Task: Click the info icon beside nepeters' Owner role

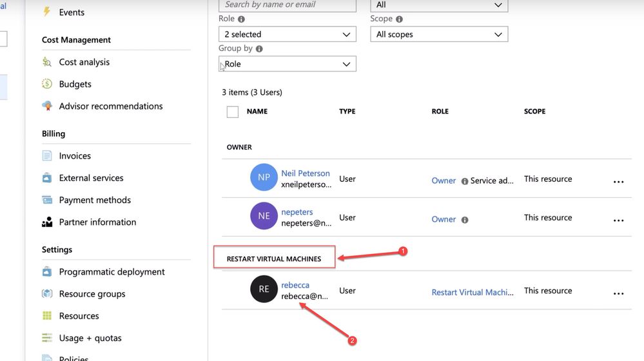Action: point(465,220)
